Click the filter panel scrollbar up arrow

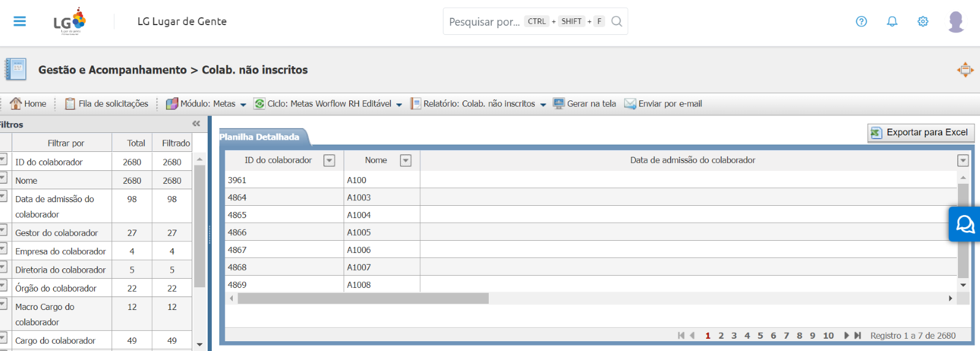click(x=200, y=159)
